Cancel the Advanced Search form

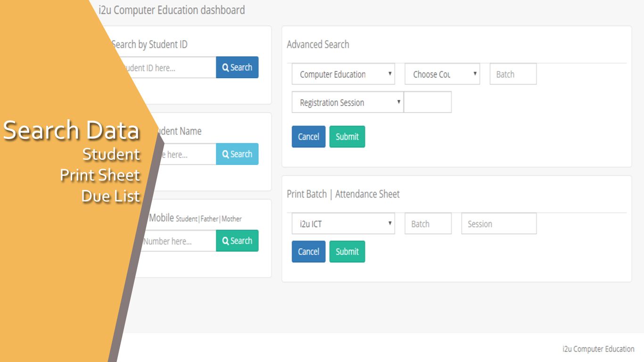click(308, 137)
